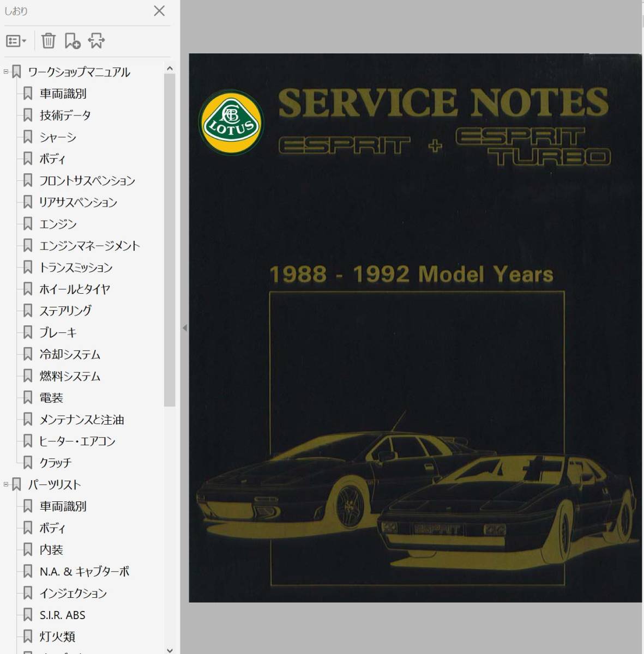Open the ワークショップマニュアル bookmark
Viewport: 644px width, 654px height.
[x=79, y=72]
